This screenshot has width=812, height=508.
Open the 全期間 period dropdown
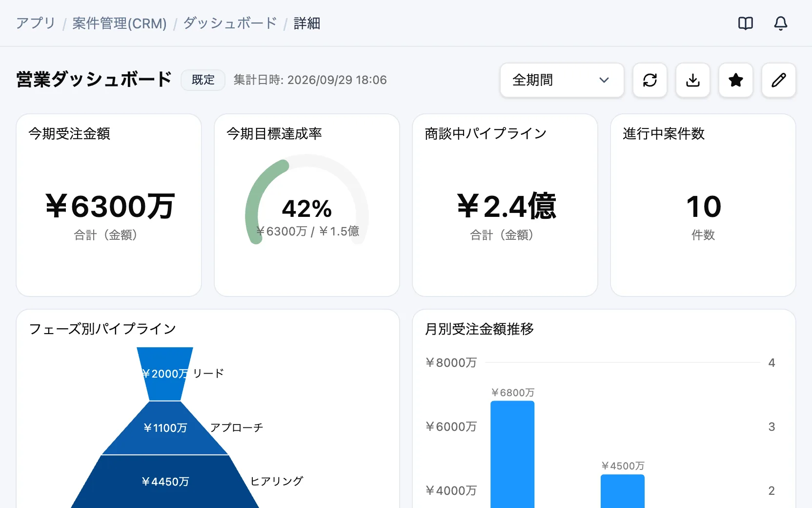click(562, 80)
